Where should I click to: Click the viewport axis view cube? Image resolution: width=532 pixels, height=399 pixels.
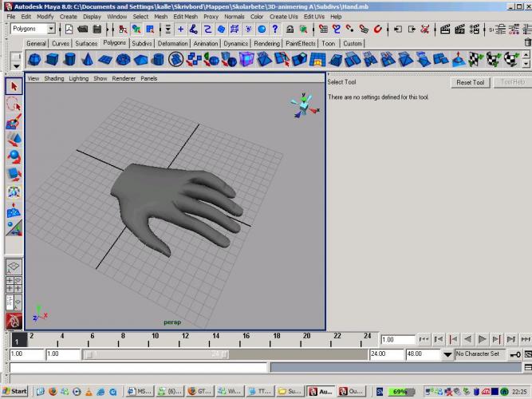[304, 106]
